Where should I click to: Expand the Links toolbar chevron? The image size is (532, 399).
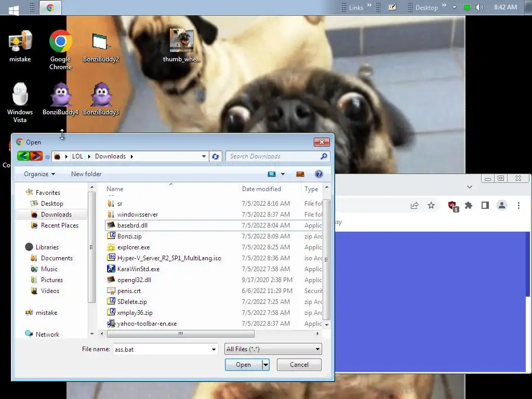click(x=369, y=5)
